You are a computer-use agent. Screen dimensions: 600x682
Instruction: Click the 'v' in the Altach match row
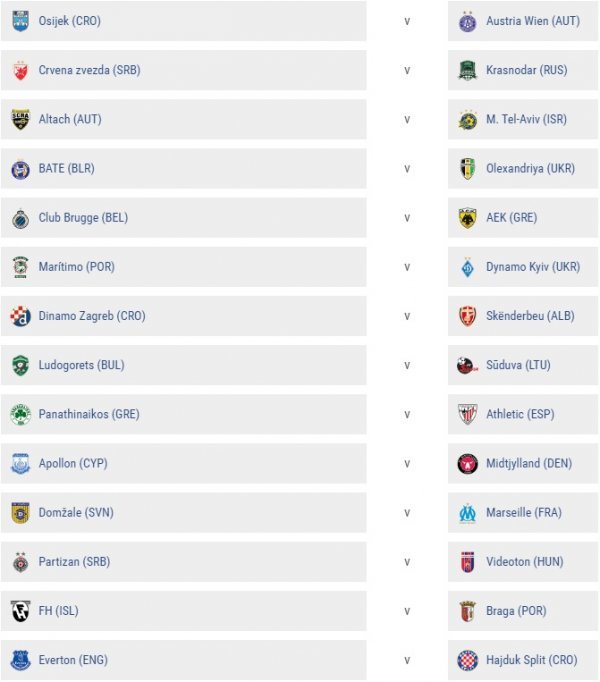[x=407, y=120]
